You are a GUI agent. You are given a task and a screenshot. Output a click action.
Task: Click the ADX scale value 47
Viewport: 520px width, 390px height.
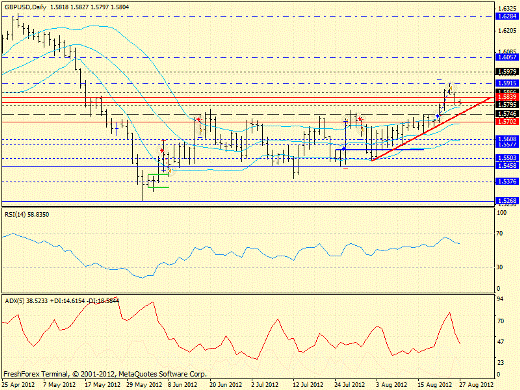[500, 342]
